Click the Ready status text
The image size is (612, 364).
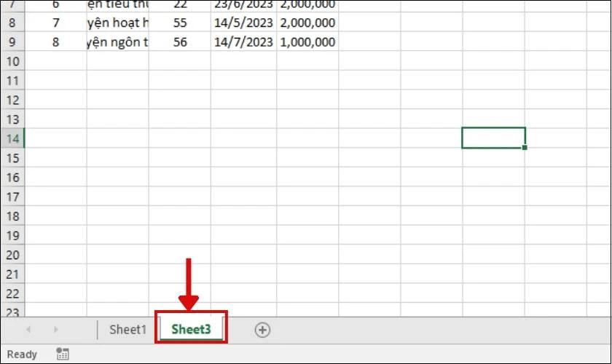coord(22,355)
